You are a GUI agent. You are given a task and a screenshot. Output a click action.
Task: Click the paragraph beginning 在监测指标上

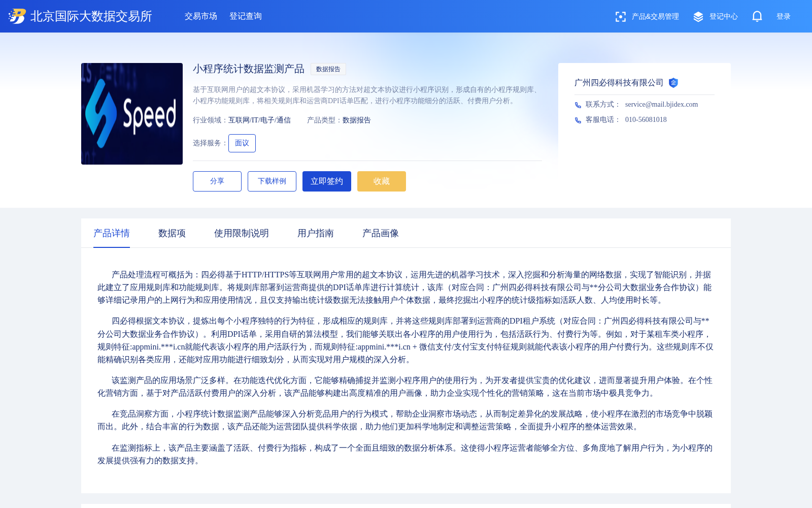tap(405, 455)
